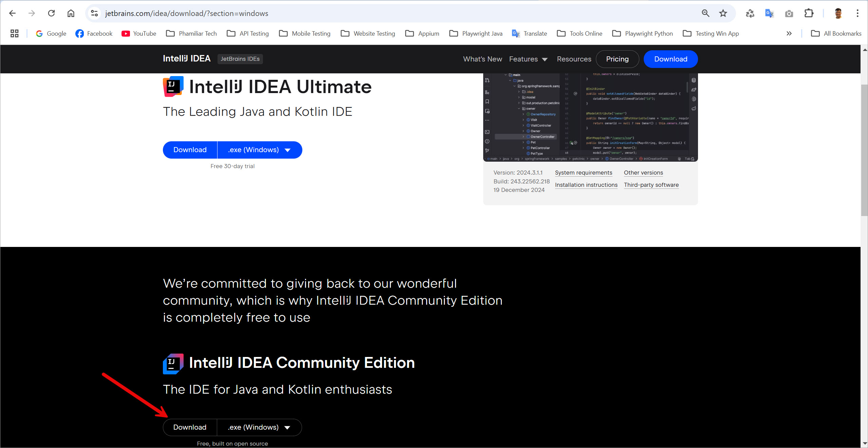Click the blue Download button in header

671,59
